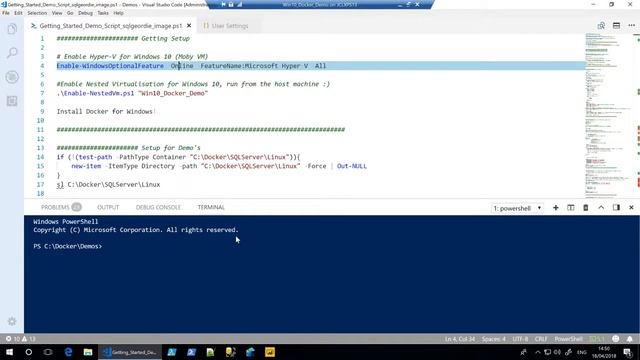Click the open changes editor toolbar icon
This screenshot has height=360, width=640.
(x=601, y=25)
